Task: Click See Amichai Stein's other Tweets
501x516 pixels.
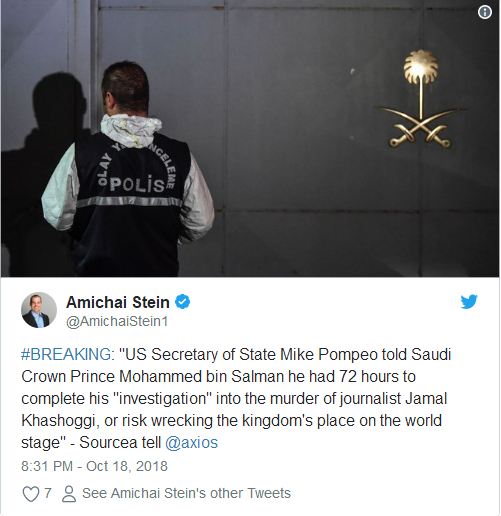Action: 186,493
